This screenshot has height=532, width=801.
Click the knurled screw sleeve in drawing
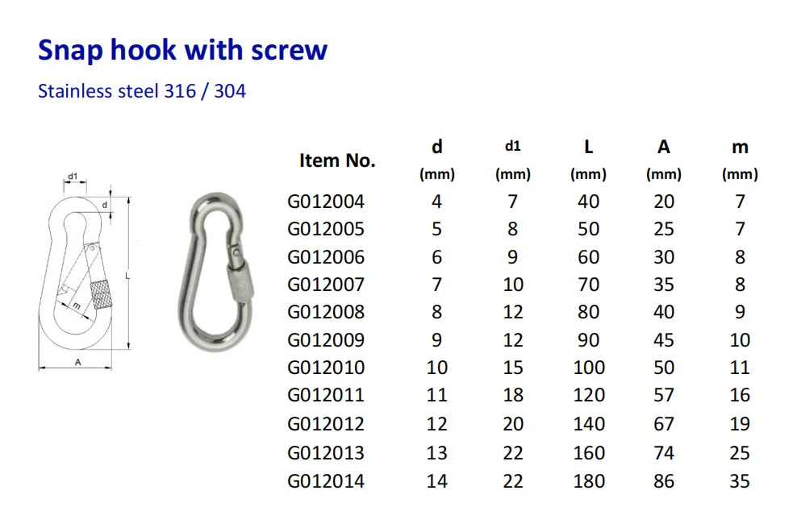(x=101, y=294)
